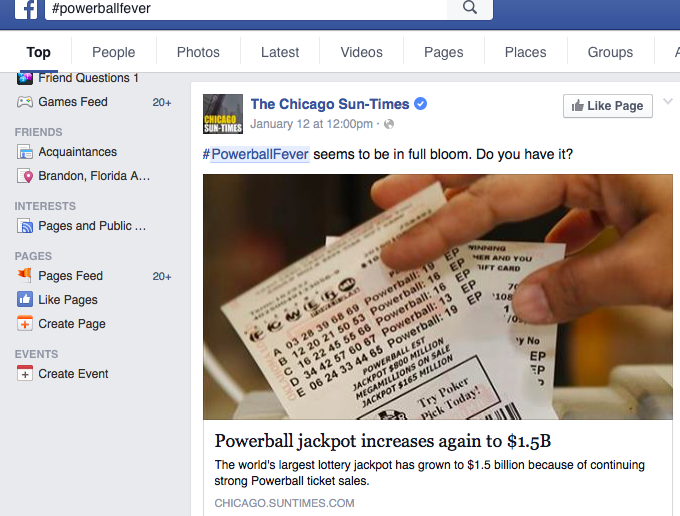
Task: Open Pages Feed flag icon
Action: [25, 275]
